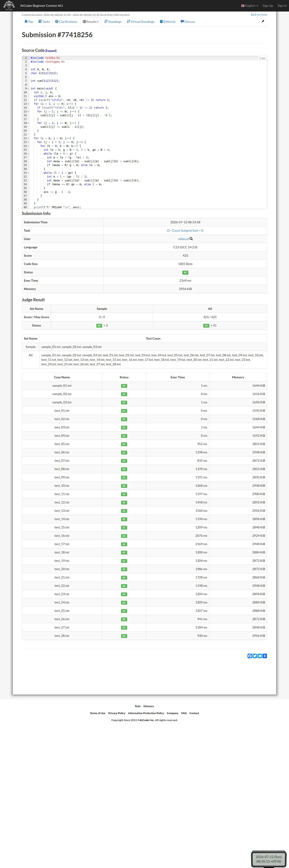This screenshot has height=868, width=289.
Task: Collapse the for loop at line 22
Action: click(x=28, y=138)
